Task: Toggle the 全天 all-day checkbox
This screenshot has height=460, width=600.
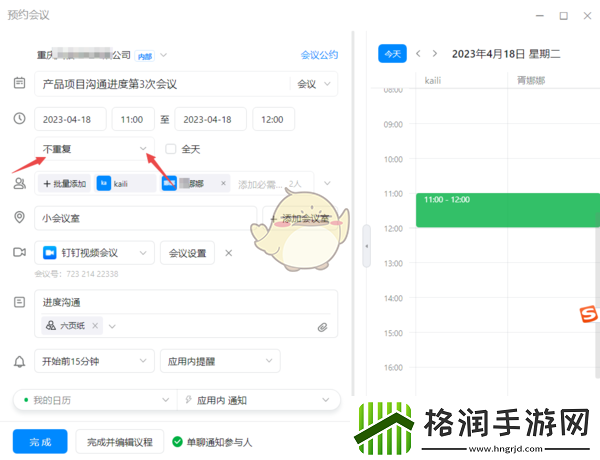Action: (170, 149)
